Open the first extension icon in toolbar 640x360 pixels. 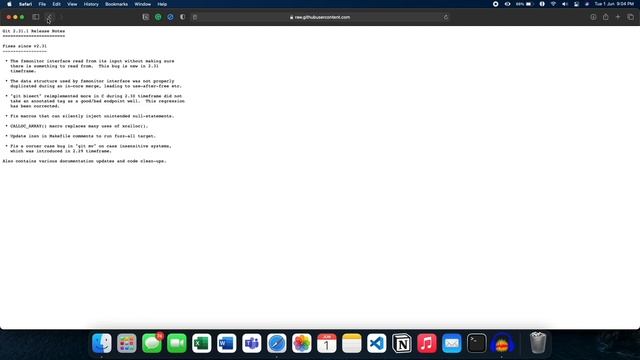(146, 17)
